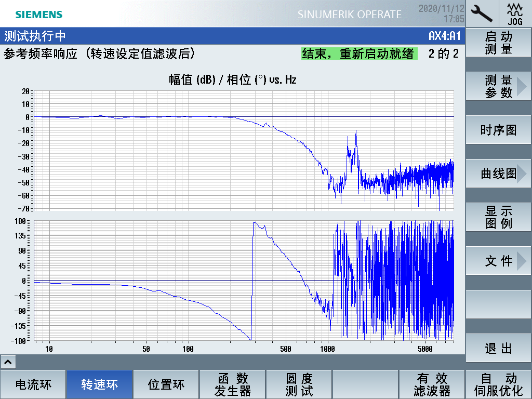The height and width of the screenshot is (399, 532).
Task: Expand the 曲线图 options
Action: point(499,174)
